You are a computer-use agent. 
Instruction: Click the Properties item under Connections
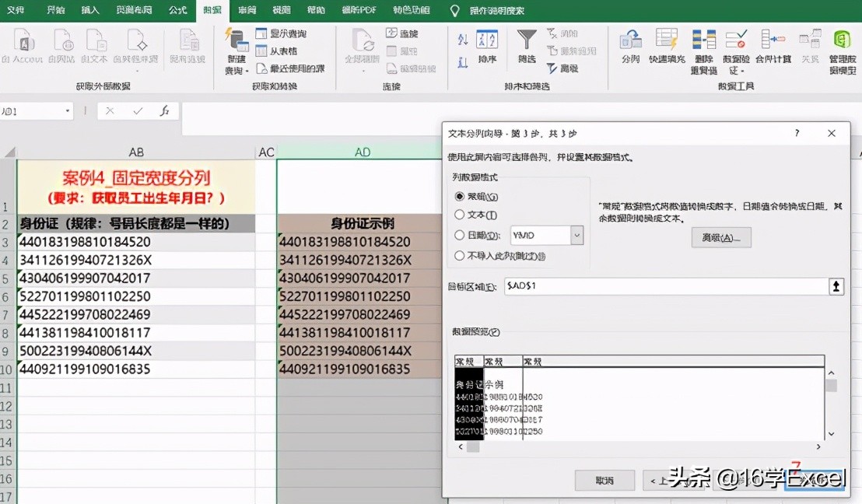click(x=402, y=51)
